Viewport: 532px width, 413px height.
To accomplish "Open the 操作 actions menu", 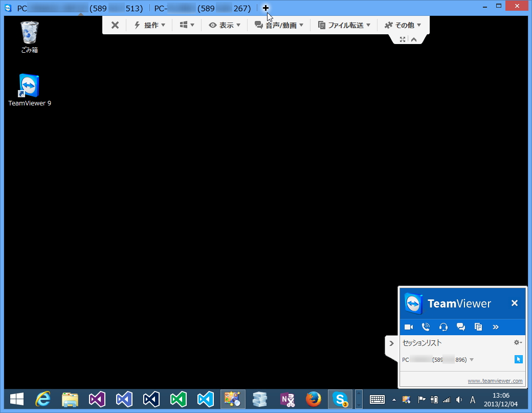I will click(149, 25).
